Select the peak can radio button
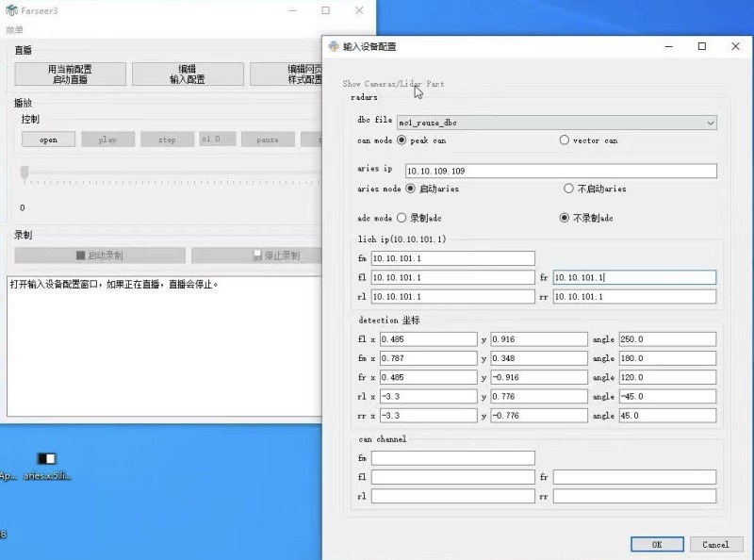This screenshot has height=560, width=754. click(x=402, y=140)
